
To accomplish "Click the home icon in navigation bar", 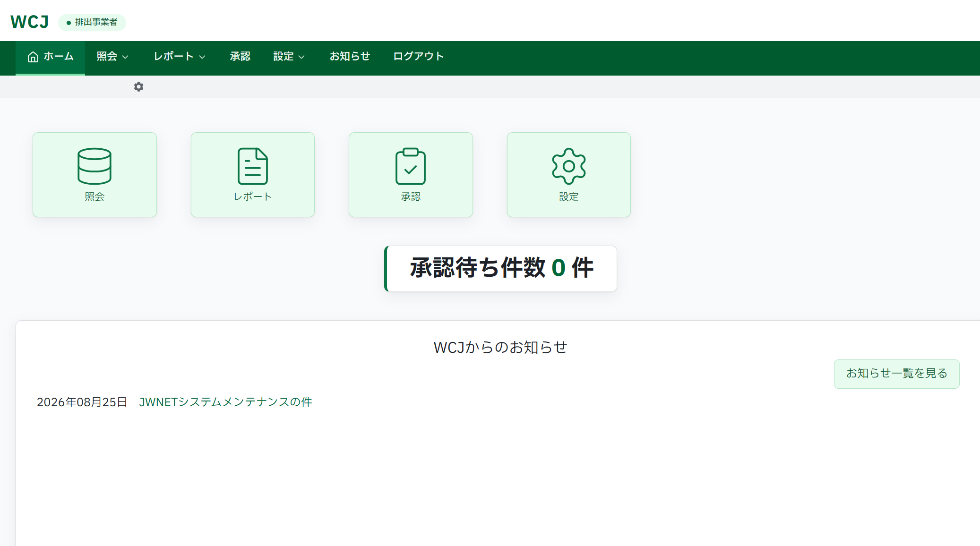I will coord(33,57).
